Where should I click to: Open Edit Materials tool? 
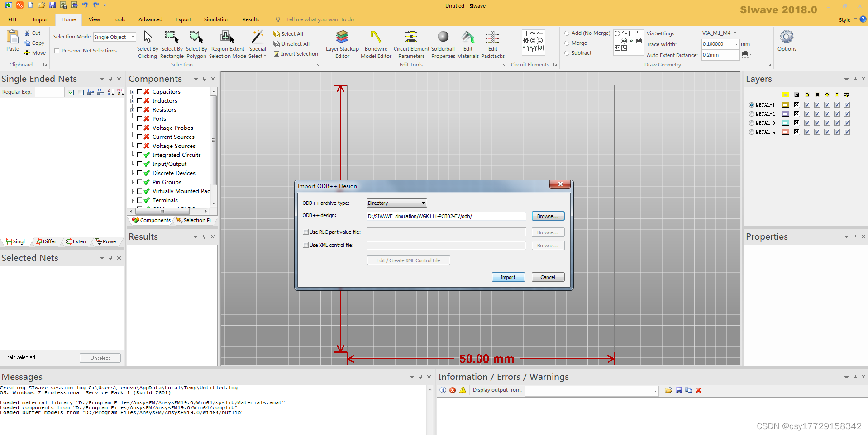point(468,44)
